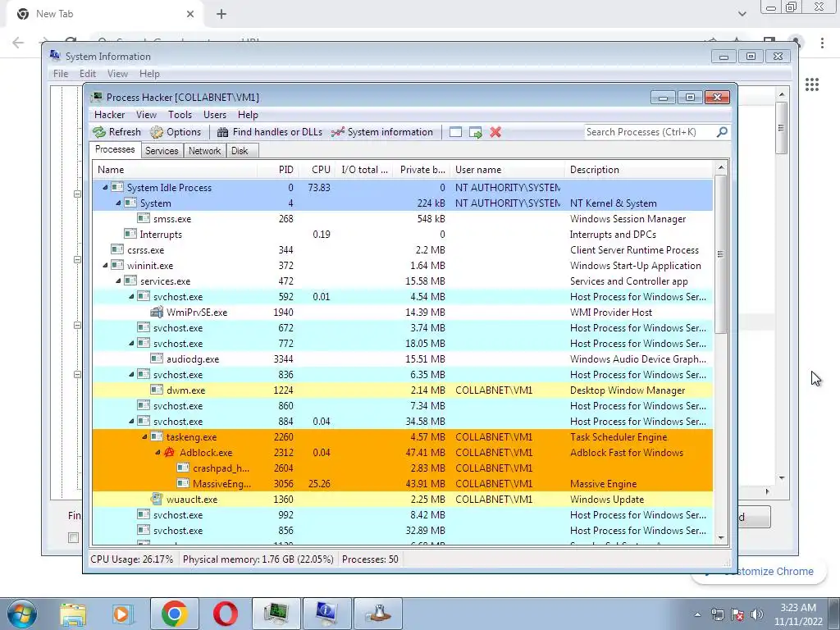Viewport: 840px width, 630px height.
Task: Open Process Hacker Help menu
Action: pyautogui.click(x=248, y=115)
